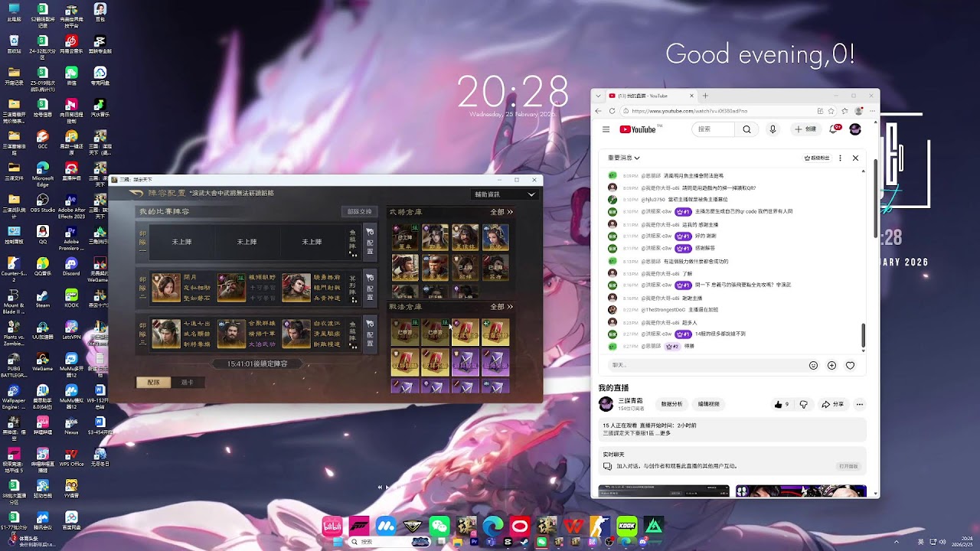Open live chat three-dot options menu

point(840,158)
